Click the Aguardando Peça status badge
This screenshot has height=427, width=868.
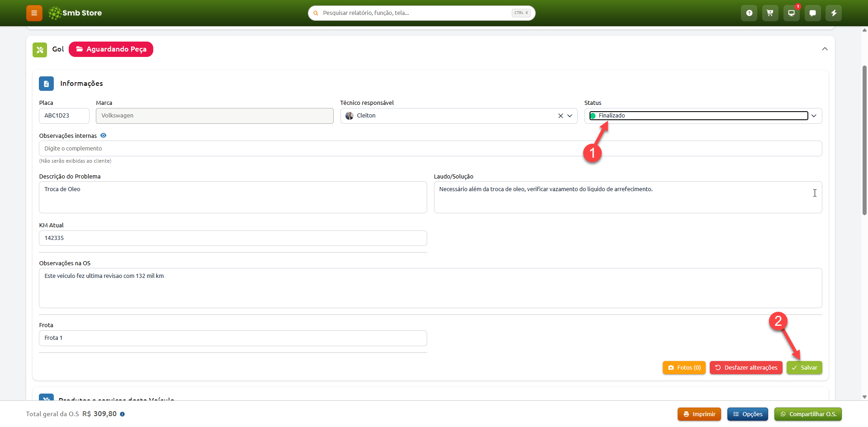coord(111,49)
